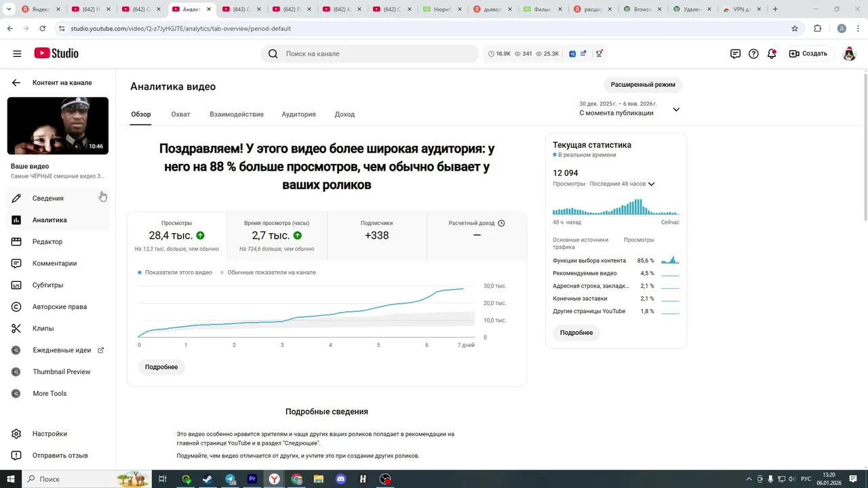Open Premiere Pro from taskbar
Viewport: 868px width, 488px height.
(x=252, y=479)
